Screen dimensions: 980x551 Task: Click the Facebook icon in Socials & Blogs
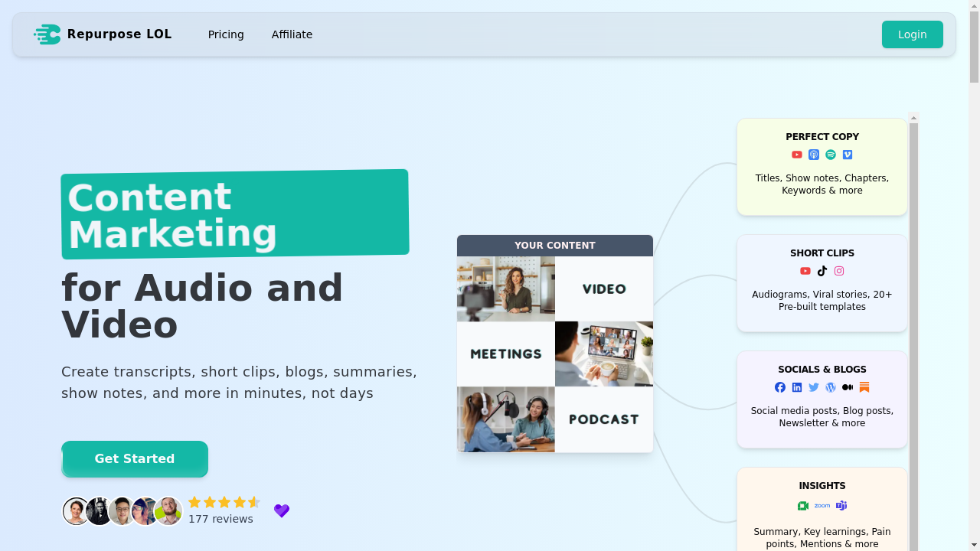pyautogui.click(x=780, y=387)
